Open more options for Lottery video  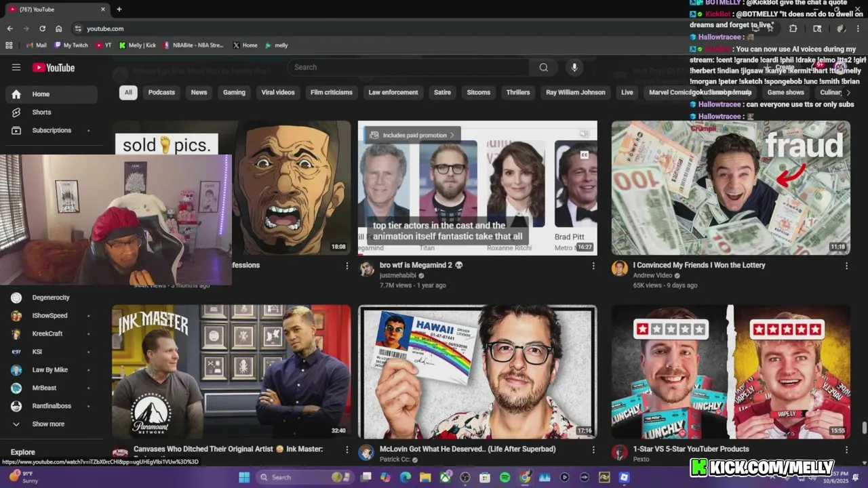[x=846, y=266]
